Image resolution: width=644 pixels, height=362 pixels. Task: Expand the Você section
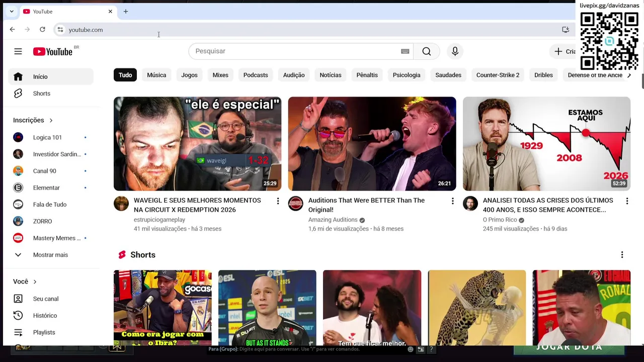[x=25, y=282]
